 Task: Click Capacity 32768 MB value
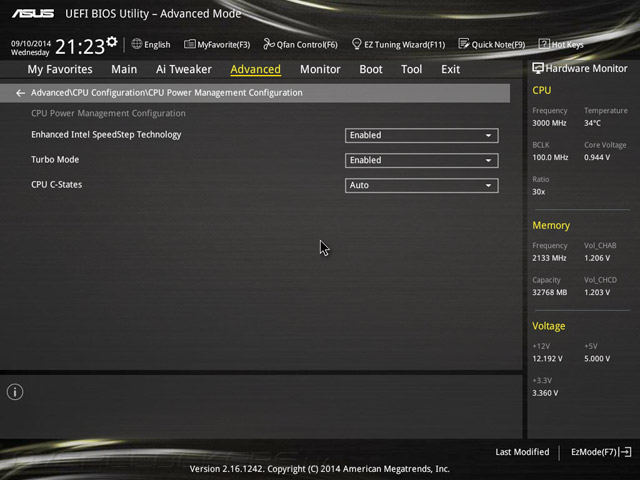(549, 292)
